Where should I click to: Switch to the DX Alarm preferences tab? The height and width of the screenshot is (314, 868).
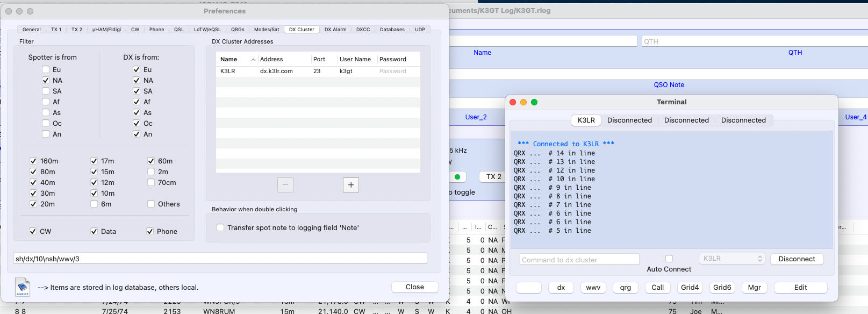[335, 30]
